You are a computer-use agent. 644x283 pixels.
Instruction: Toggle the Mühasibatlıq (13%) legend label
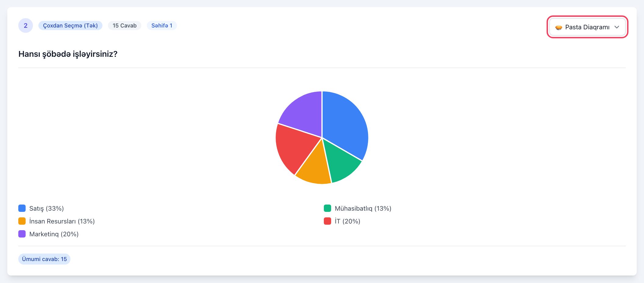363,209
